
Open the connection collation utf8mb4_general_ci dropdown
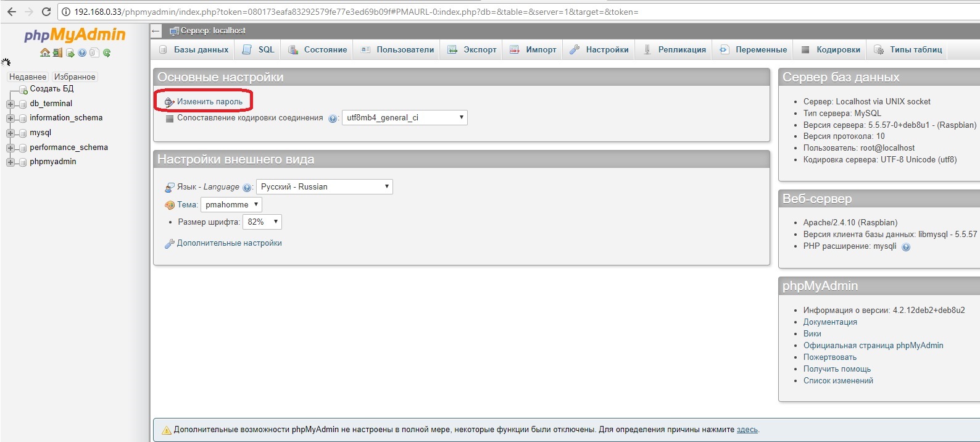(404, 118)
